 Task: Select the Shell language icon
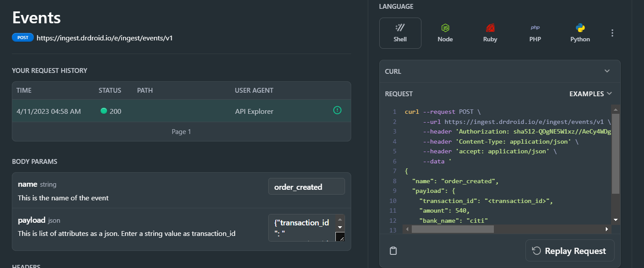click(400, 33)
